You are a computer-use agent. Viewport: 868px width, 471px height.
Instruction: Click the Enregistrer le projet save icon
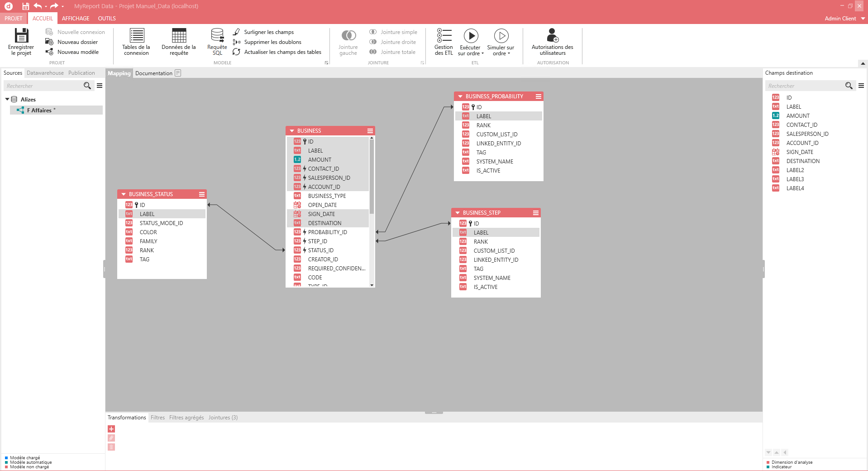21,36
